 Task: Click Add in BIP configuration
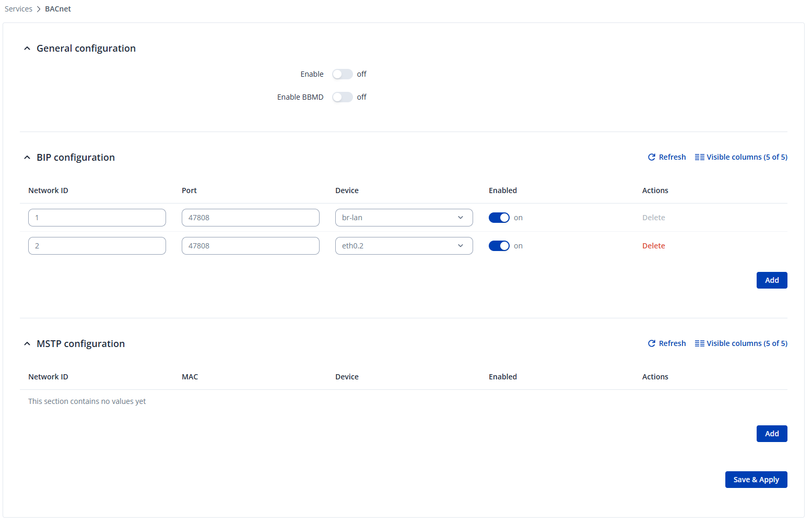pyautogui.click(x=771, y=280)
